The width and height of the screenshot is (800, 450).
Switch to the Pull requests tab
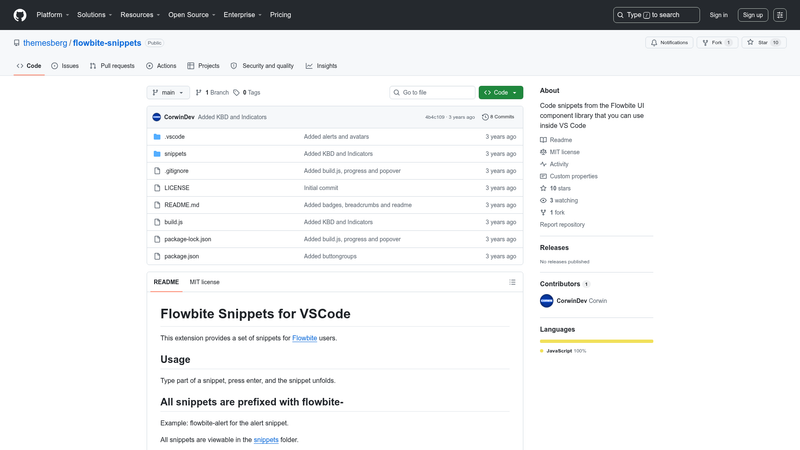click(x=112, y=66)
